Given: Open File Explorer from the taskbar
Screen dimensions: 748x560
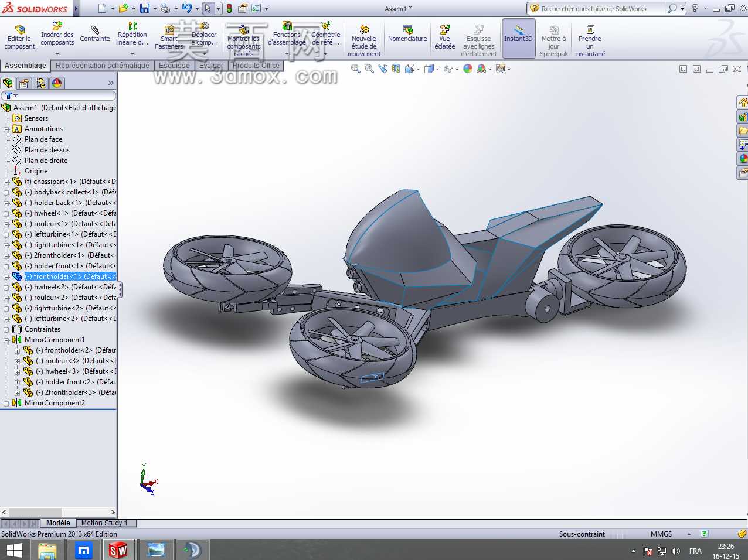Looking at the screenshot, I should (x=47, y=550).
